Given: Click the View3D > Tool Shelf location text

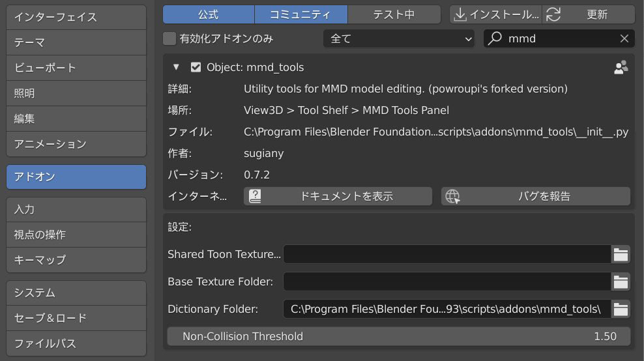Looking at the screenshot, I should tap(346, 111).
